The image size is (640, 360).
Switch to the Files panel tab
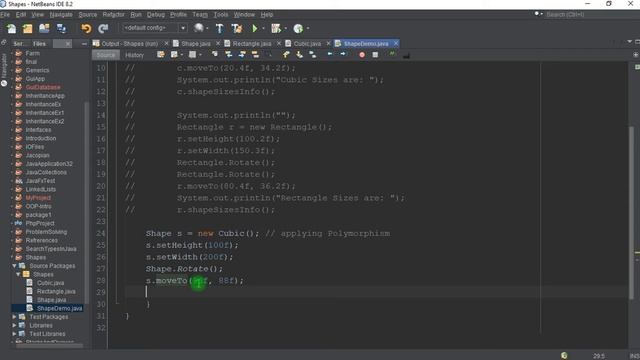pyautogui.click(x=39, y=44)
